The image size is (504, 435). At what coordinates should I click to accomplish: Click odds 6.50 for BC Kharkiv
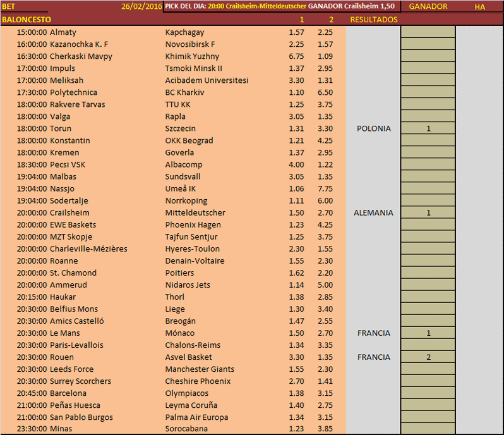tap(325, 92)
